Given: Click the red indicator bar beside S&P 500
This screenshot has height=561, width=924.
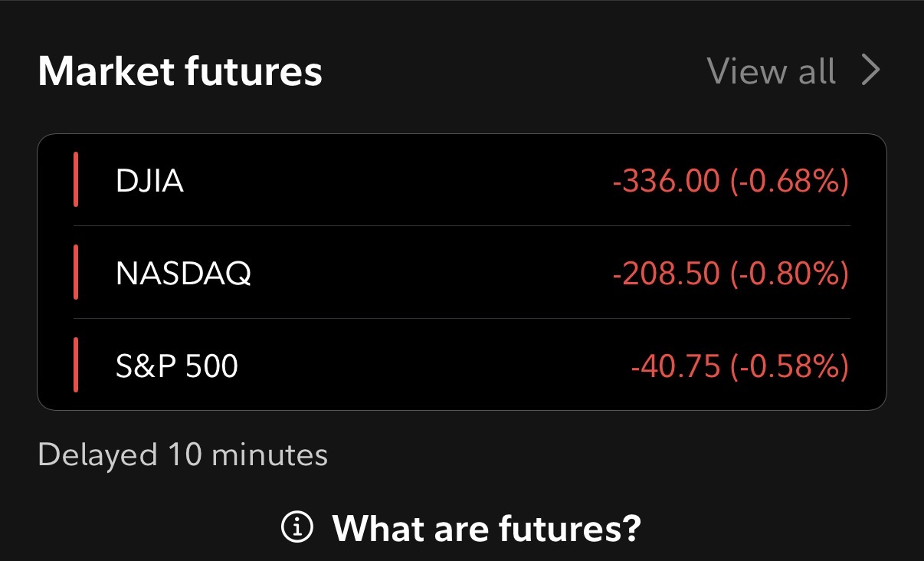Looking at the screenshot, I should coord(77,365).
